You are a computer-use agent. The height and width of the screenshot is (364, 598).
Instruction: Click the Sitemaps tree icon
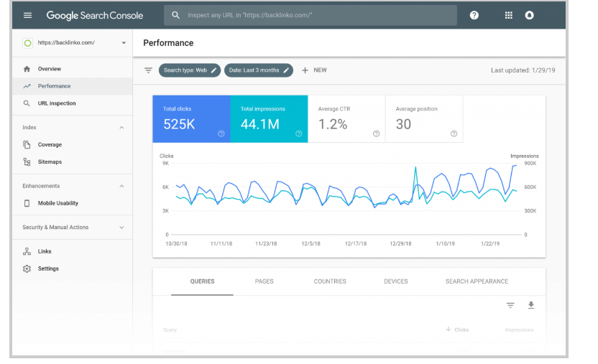27,162
